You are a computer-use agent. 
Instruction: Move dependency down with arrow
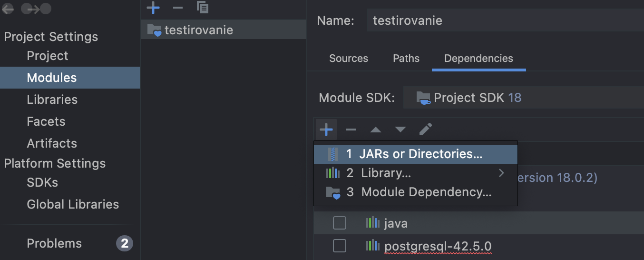click(x=400, y=130)
